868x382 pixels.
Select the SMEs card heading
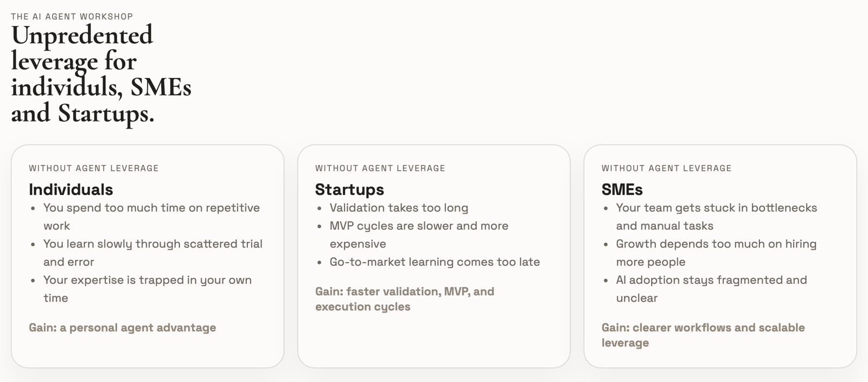622,189
